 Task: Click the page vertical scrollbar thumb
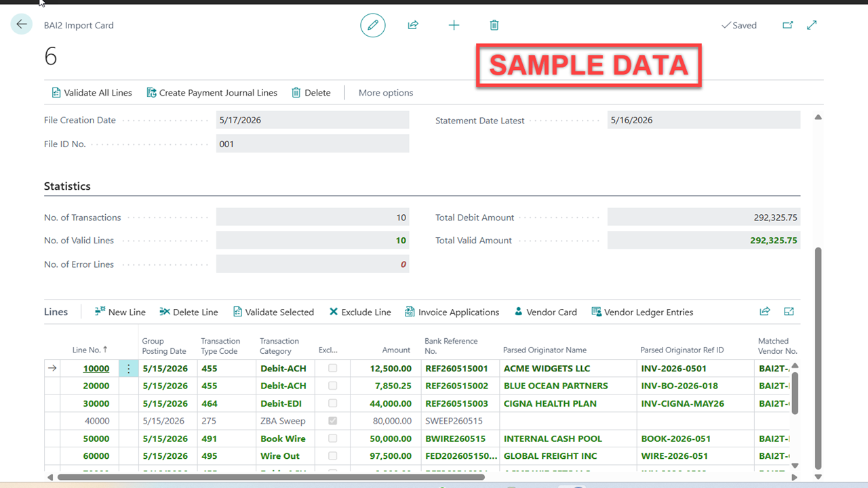[818, 358]
